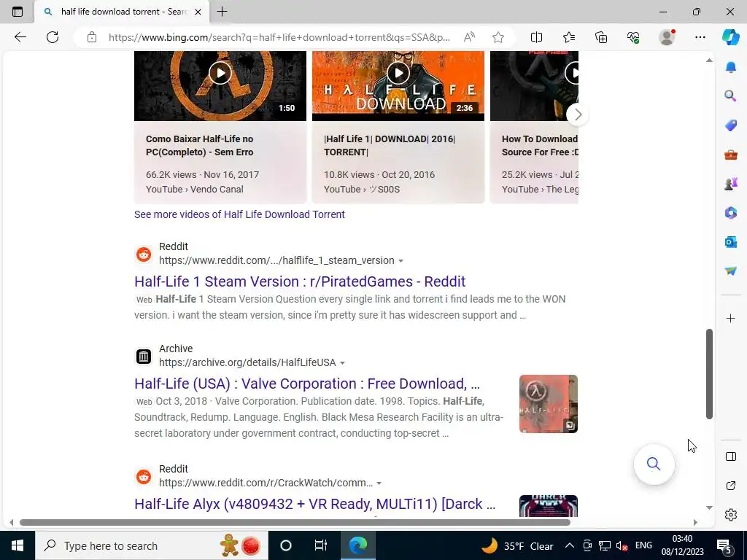The width and height of the screenshot is (747, 560).
Task: Click the address bar URL
Action: pos(279,37)
